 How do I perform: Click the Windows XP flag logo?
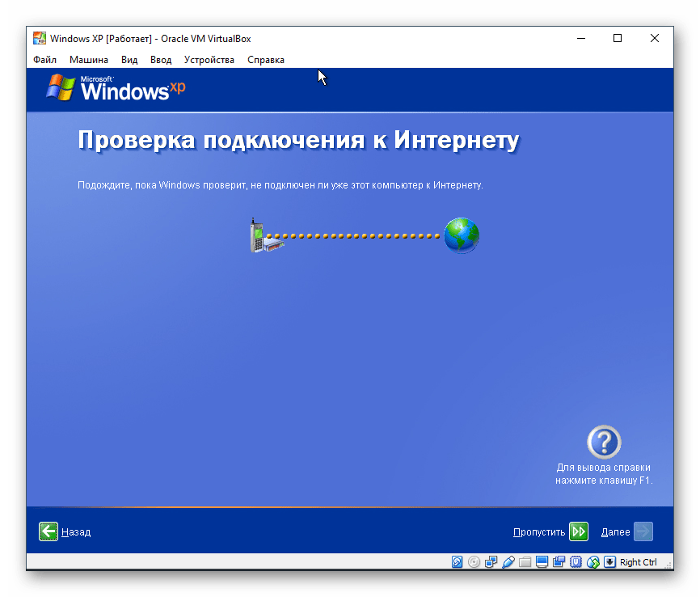[x=61, y=87]
